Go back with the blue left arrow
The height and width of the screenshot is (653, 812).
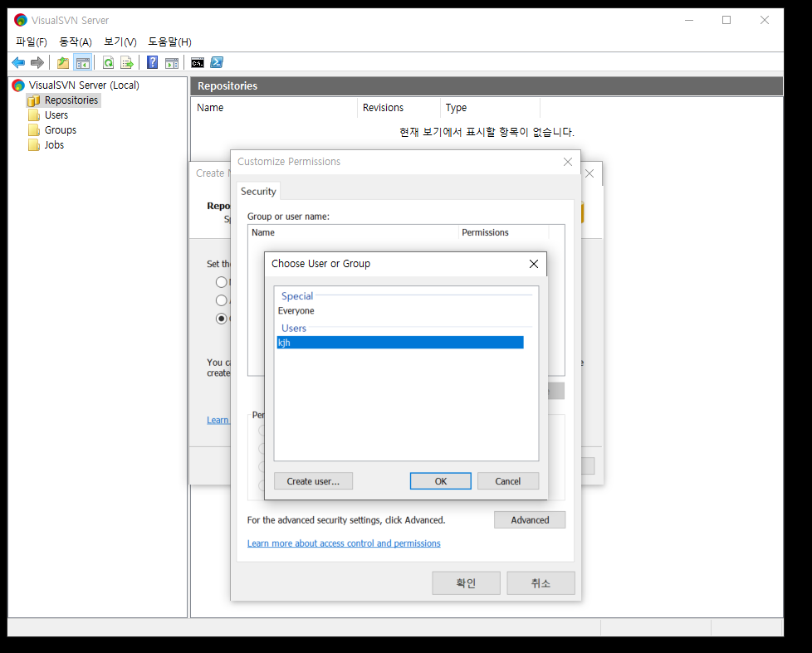(x=18, y=62)
